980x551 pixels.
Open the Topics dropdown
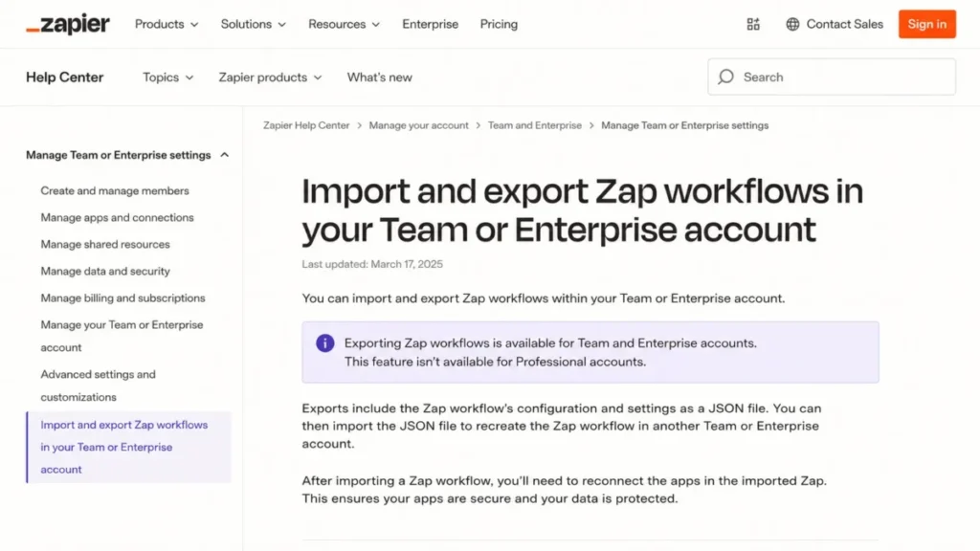coord(168,77)
